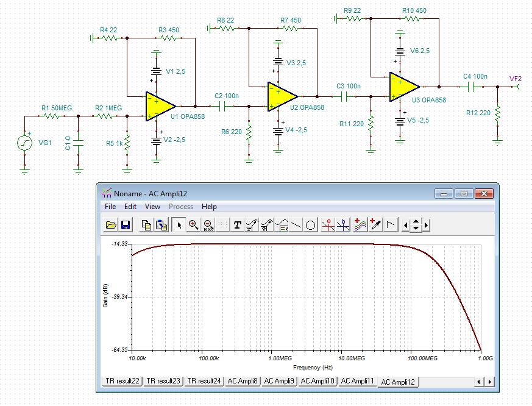Click the VF2 output label
Screen dimensions: 532x406
click(516, 79)
